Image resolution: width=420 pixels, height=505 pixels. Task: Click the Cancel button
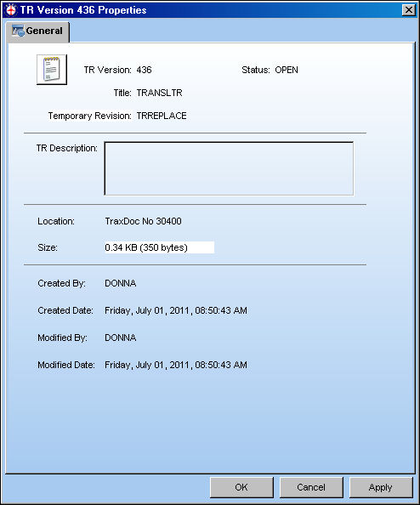311,487
